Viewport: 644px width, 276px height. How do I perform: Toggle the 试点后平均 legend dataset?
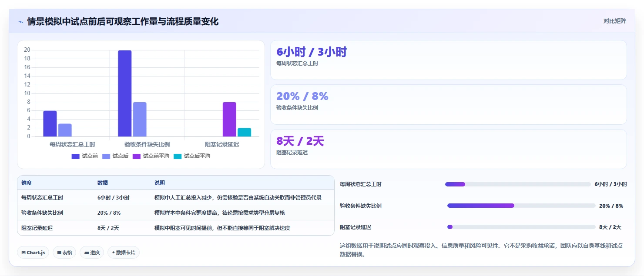click(192, 156)
